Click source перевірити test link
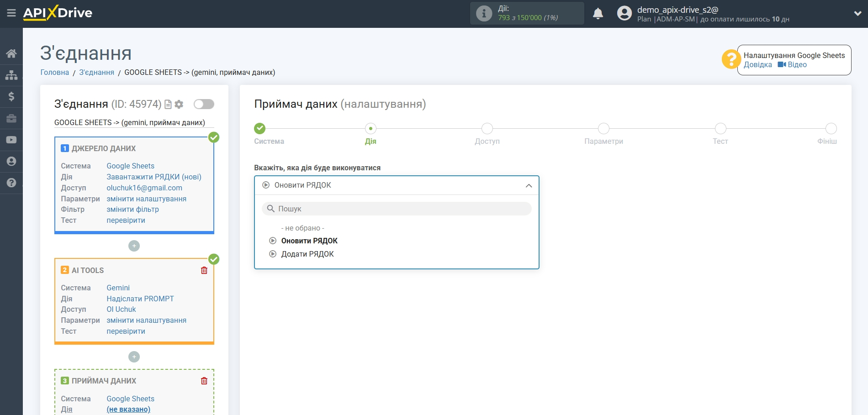Viewport: 868px width, 415px height. tap(126, 220)
